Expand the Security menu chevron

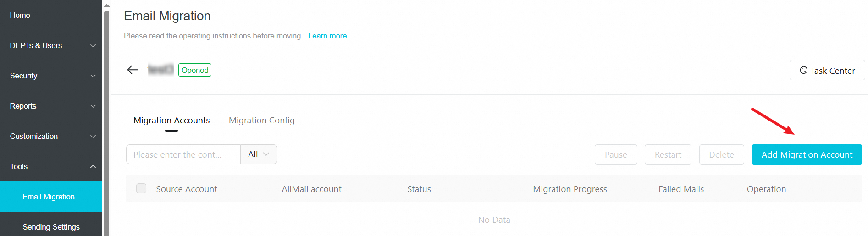click(x=93, y=76)
